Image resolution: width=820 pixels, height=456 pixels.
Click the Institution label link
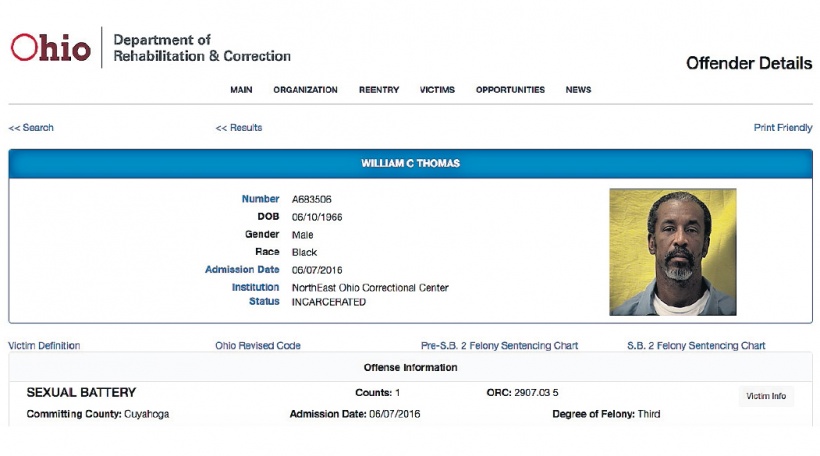(x=255, y=287)
